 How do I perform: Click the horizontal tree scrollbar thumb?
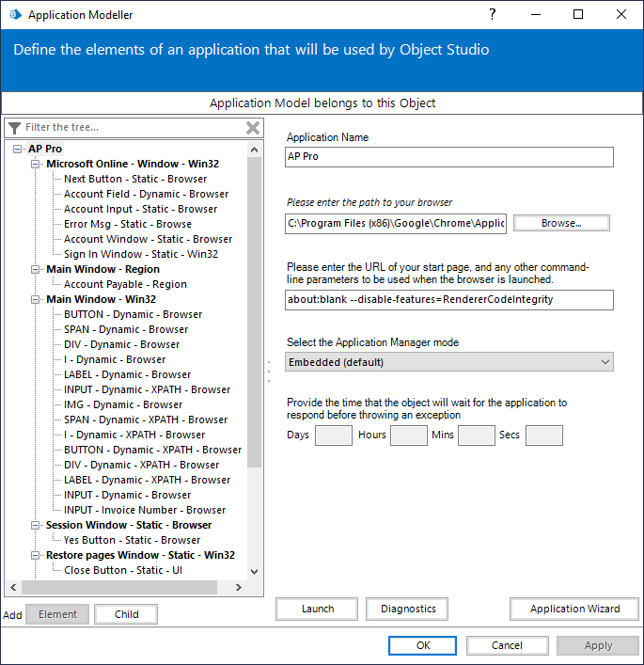tap(119, 587)
